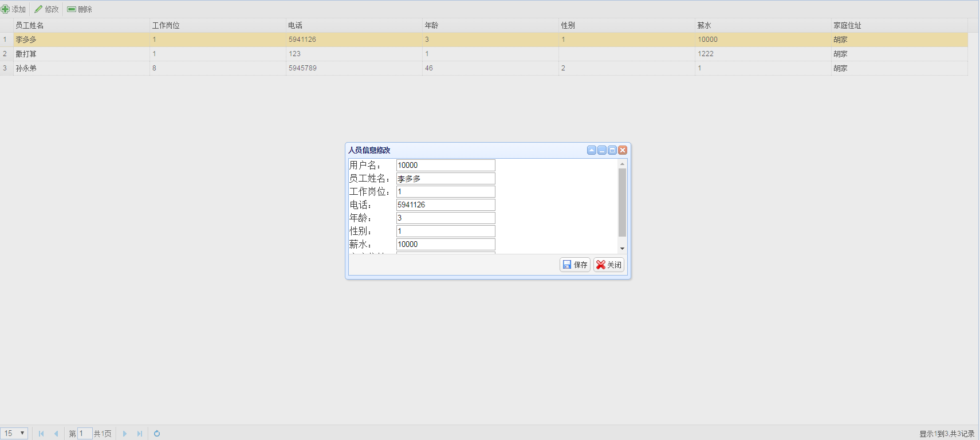Select the row for 孙永弟
Image resolution: width=980 pixels, height=440 pixels.
[484, 68]
